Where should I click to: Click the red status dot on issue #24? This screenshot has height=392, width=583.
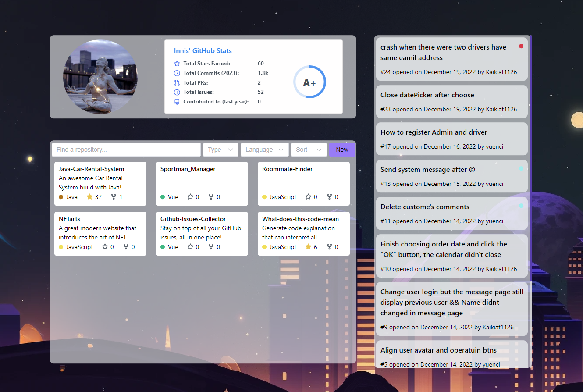521,46
